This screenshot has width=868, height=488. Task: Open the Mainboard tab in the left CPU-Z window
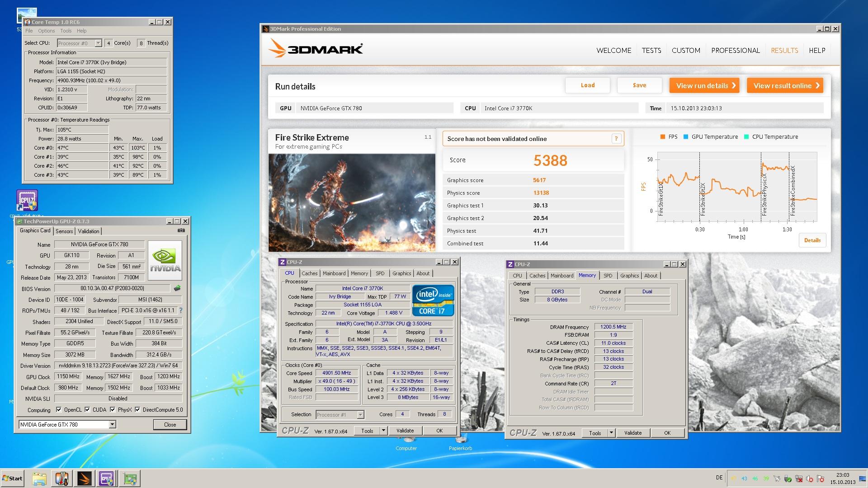tap(334, 273)
